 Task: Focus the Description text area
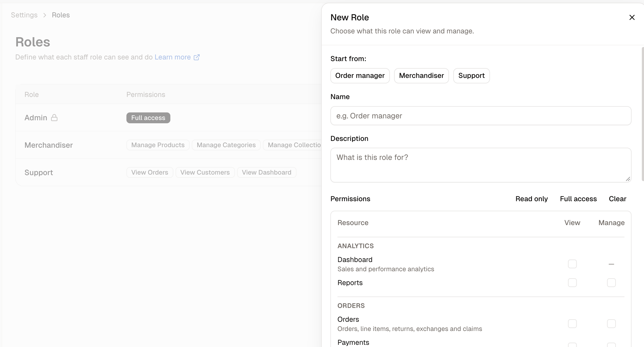481,165
